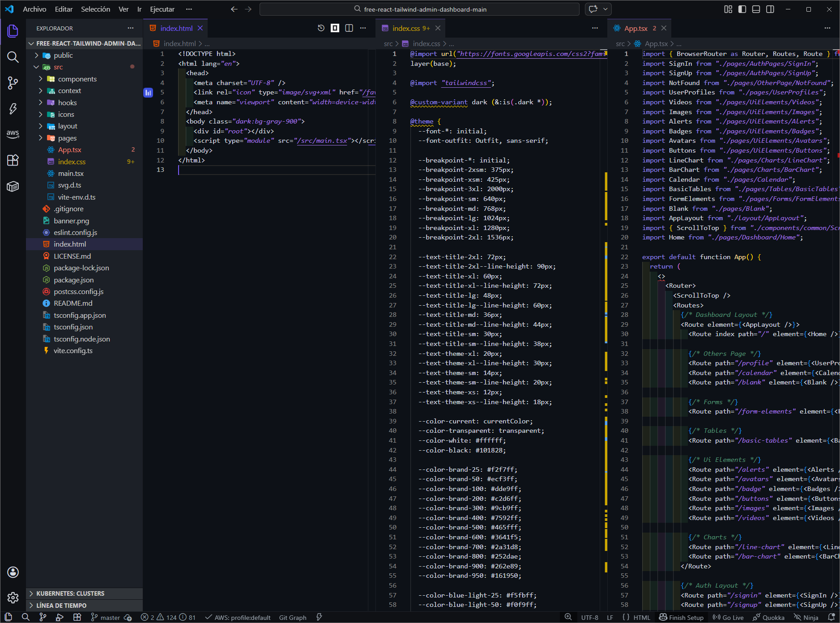Customize layout using the title bar icon

pyautogui.click(x=728, y=9)
